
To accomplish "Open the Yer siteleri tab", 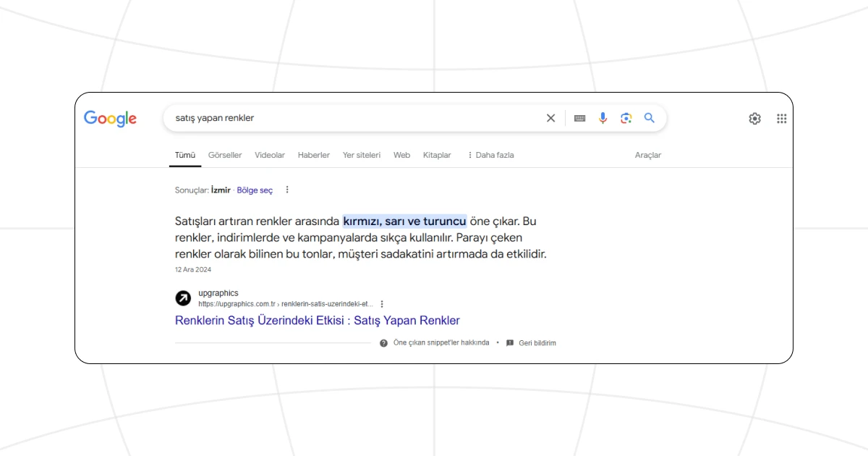I will [362, 155].
